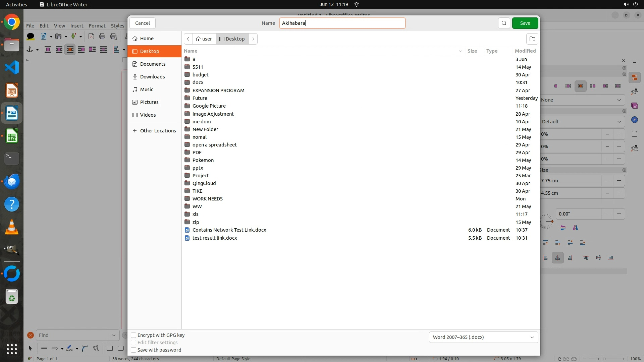Click the user path breadcrumb
The image size is (644, 362).
point(204,39)
